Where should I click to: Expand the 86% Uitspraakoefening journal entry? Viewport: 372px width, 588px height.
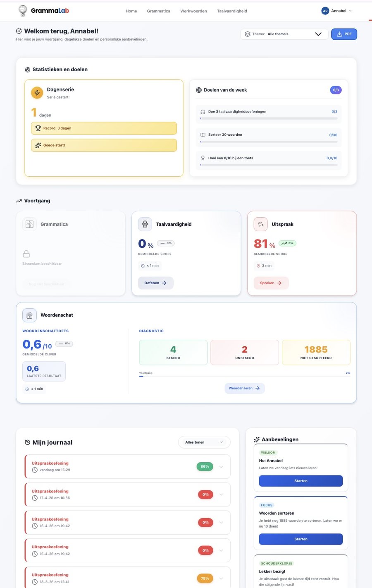(221, 466)
